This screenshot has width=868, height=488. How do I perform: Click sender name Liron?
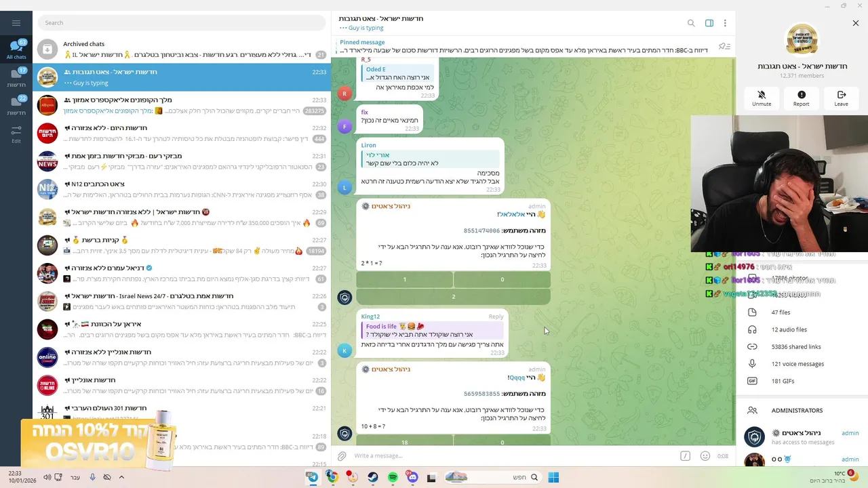[x=368, y=145]
